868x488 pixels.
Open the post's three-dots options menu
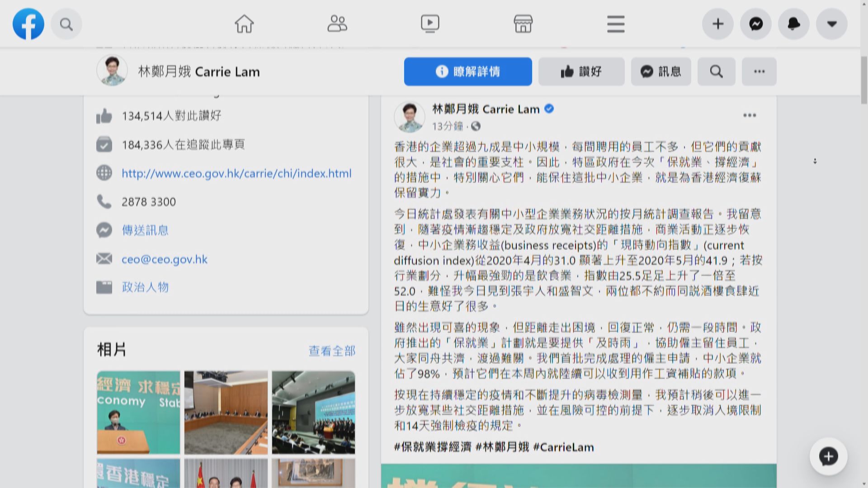coord(750,115)
